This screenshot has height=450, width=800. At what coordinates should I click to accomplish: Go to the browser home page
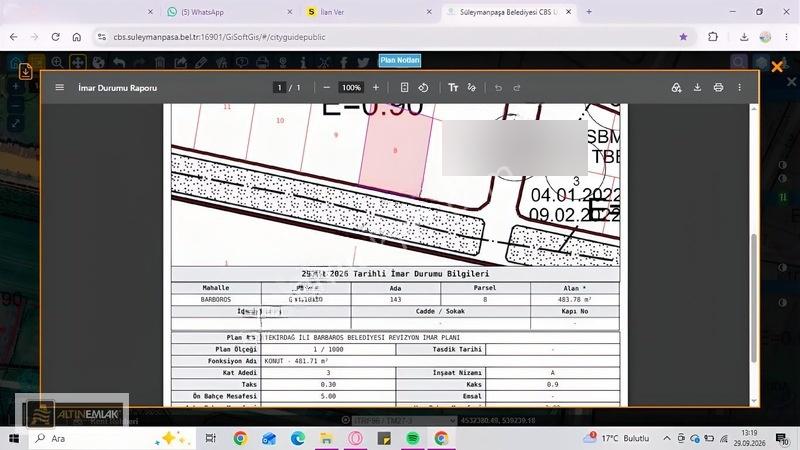[77, 37]
